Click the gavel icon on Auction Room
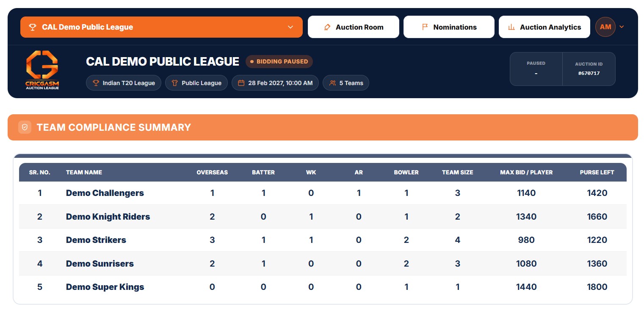 click(x=327, y=27)
